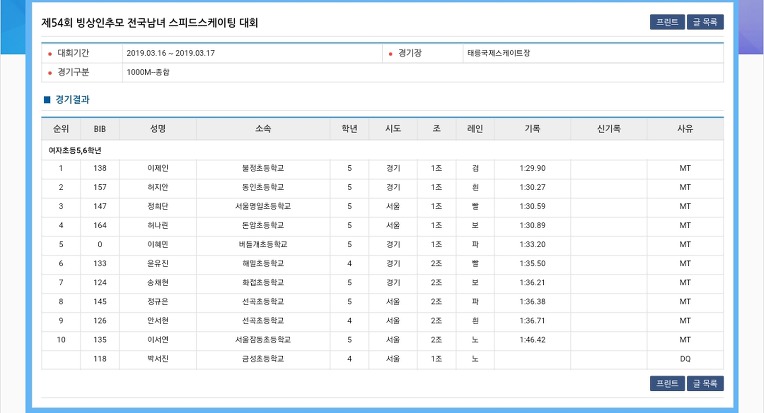
Task: Click the 기록 column header
Action: [532, 129]
